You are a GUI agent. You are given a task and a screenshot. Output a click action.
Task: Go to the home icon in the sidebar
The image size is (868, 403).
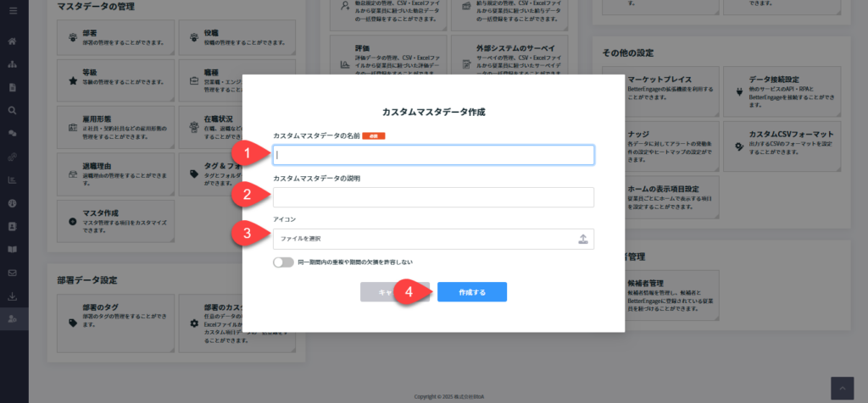13,41
